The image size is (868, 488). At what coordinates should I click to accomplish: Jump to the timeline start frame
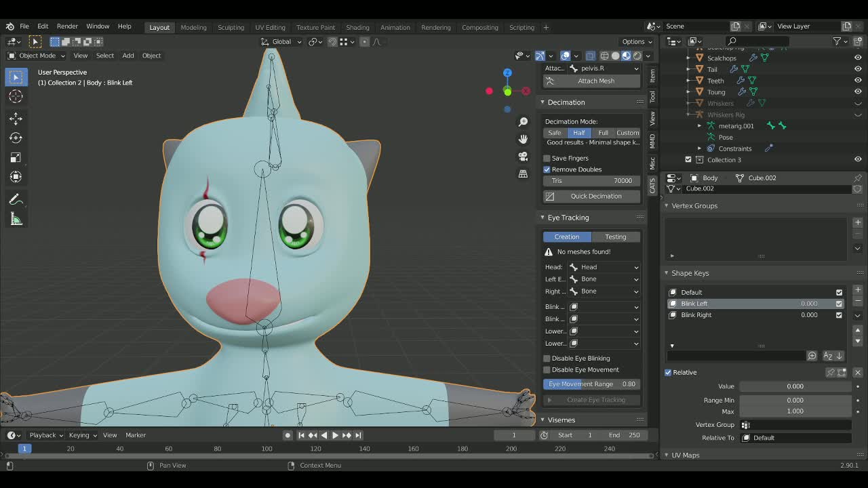point(301,435)
